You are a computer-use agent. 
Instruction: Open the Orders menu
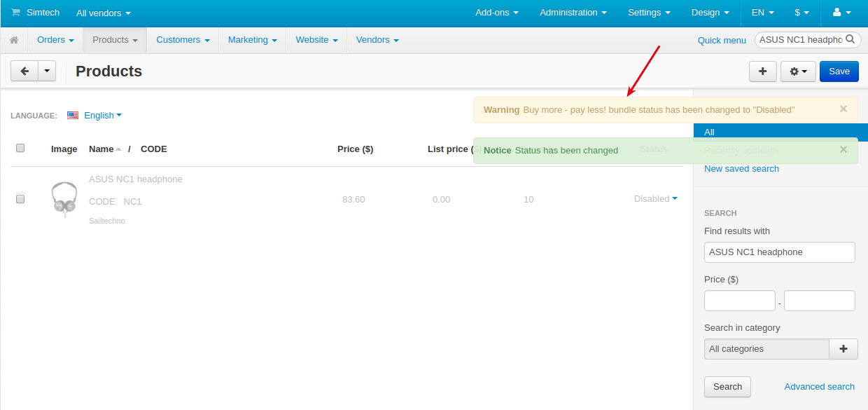55,40
